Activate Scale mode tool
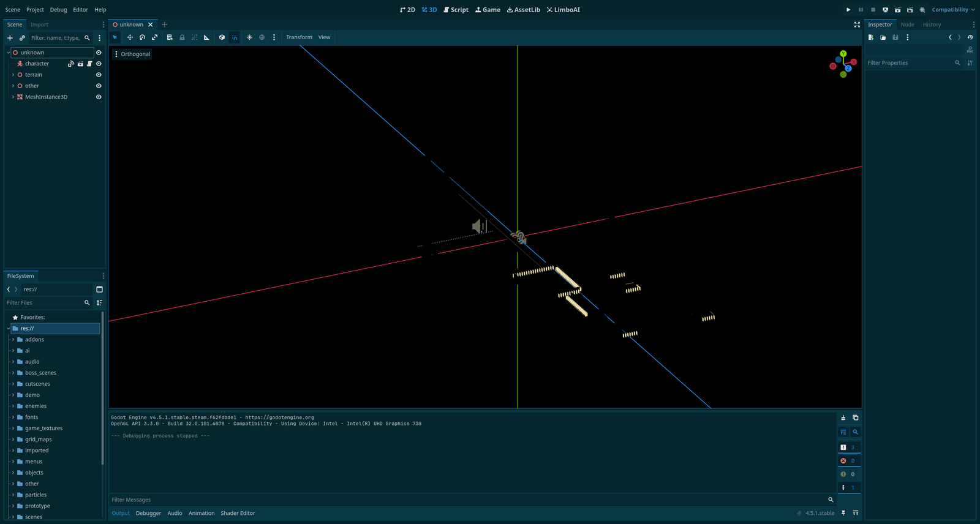This screenshot has height=524, width=980. [x=154, y=37]
